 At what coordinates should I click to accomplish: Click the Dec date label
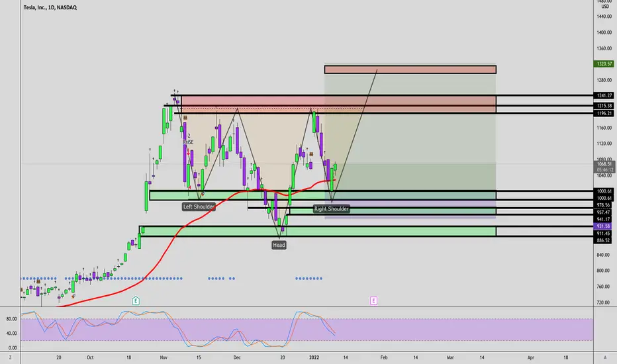237,357
